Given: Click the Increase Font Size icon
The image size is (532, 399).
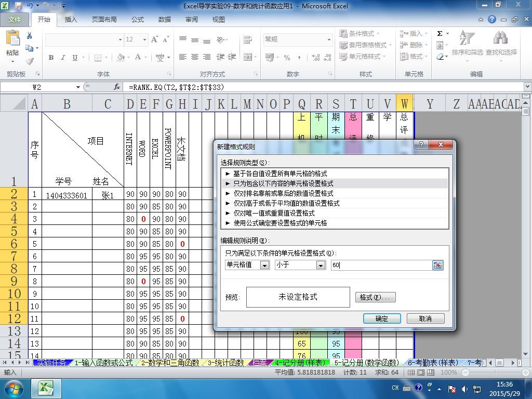Looking at the screenshot, I should pos(155,39).
